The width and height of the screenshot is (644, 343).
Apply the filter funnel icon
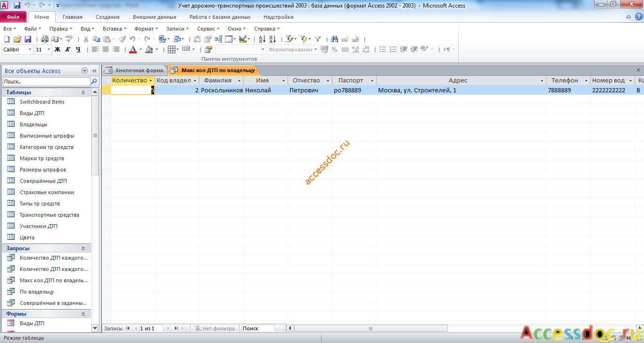318,39
